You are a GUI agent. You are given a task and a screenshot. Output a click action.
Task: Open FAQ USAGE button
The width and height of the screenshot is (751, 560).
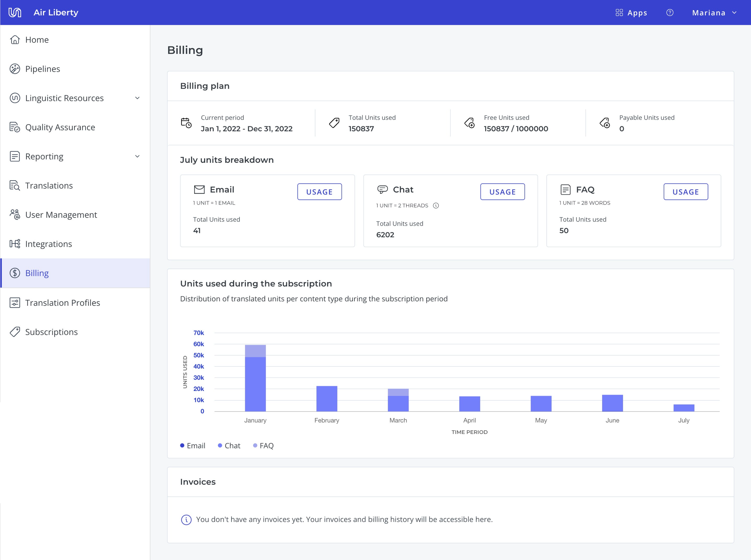click(686, 192)
